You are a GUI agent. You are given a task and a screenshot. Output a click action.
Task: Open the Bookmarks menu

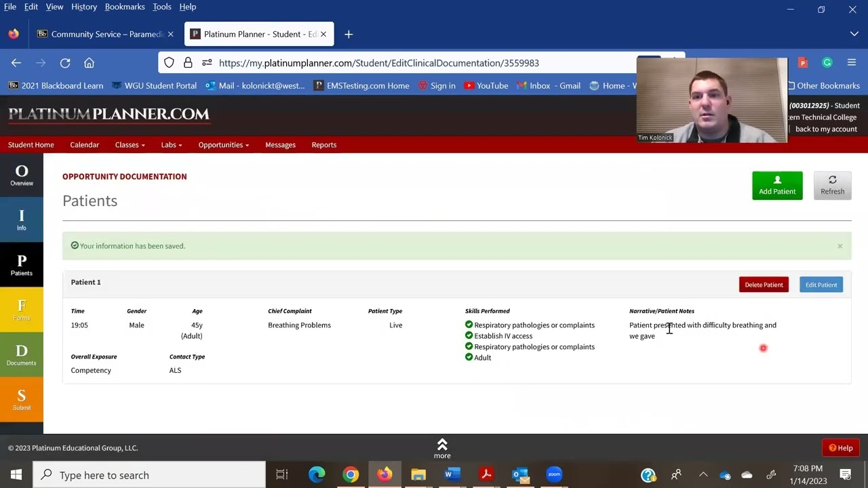tap(125, 7)
